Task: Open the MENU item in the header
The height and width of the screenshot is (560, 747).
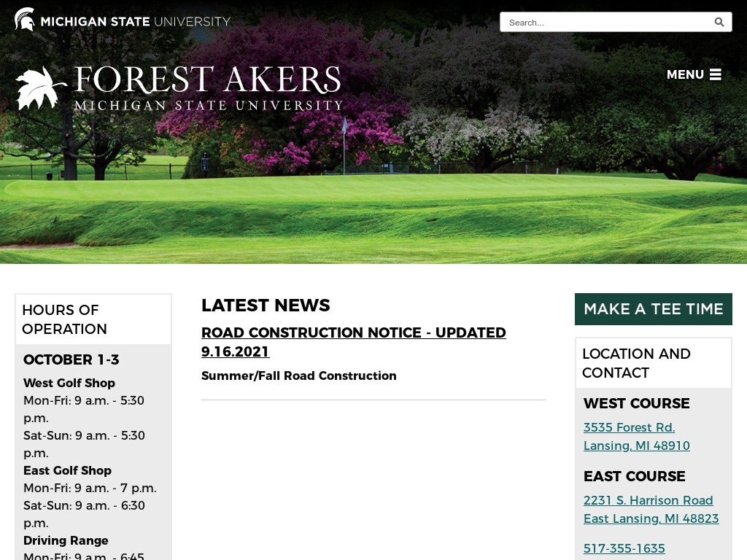Action: point(684,74)
